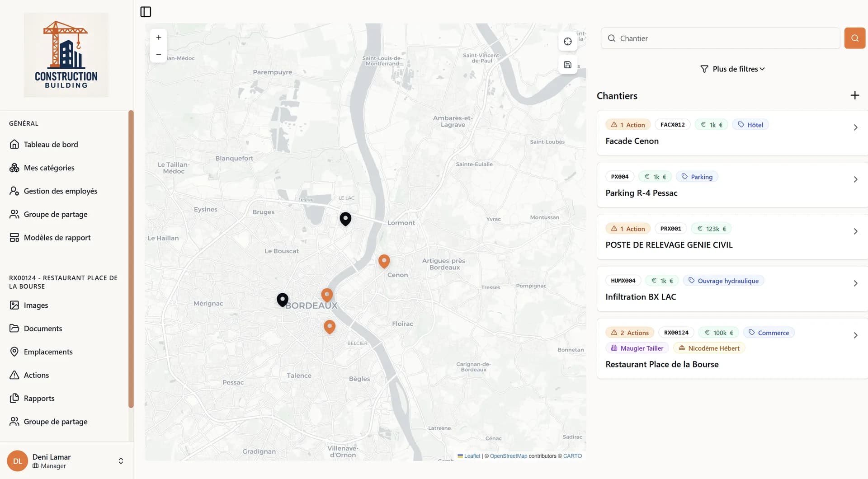Focus the Chantier search field

(x=720, y=38)
